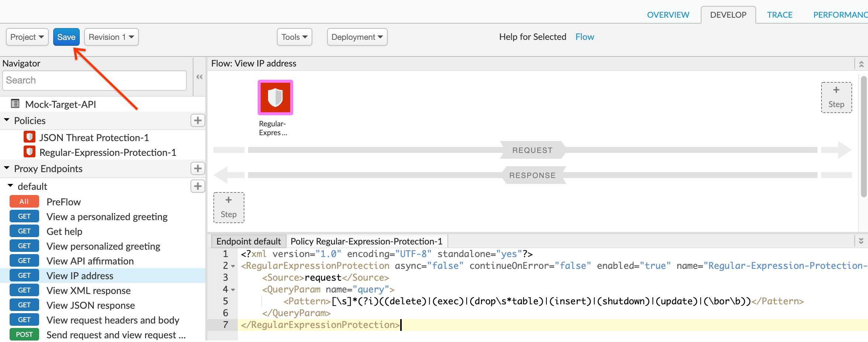This screenshot has height=342, width=868.
Task: Add new proxy endpoint with plus icon
Action: tap(198, 168)
